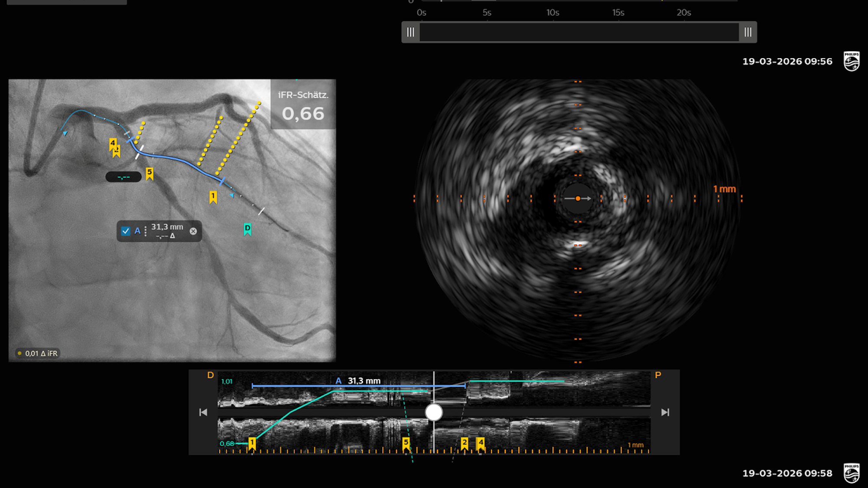Open the options handle beside measurement A label
Image resolution: width=868 pixels, height=488 pixels.
tap(145, 231)
